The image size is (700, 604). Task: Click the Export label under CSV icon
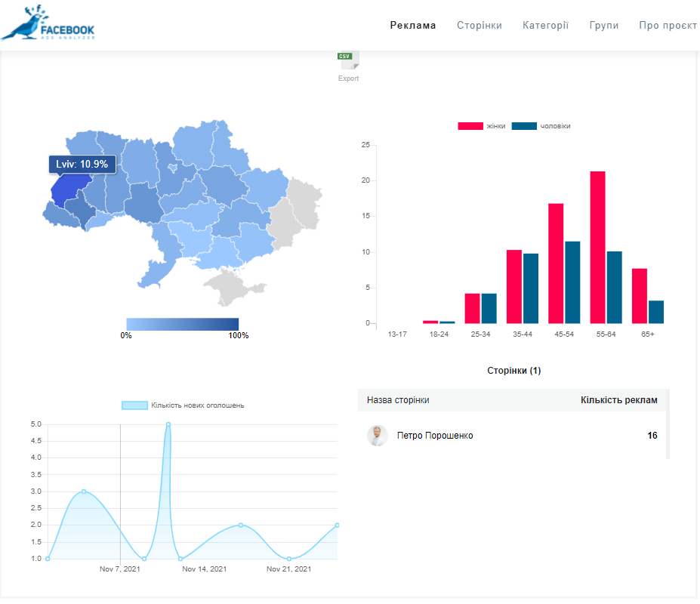click(x=348, y=79)
